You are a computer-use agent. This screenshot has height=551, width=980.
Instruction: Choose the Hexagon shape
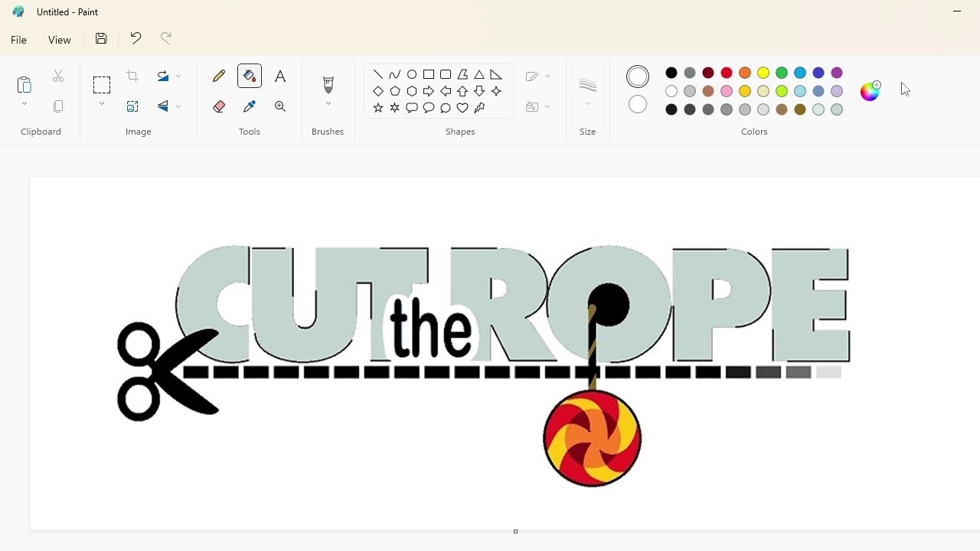[x=412, y=91]
